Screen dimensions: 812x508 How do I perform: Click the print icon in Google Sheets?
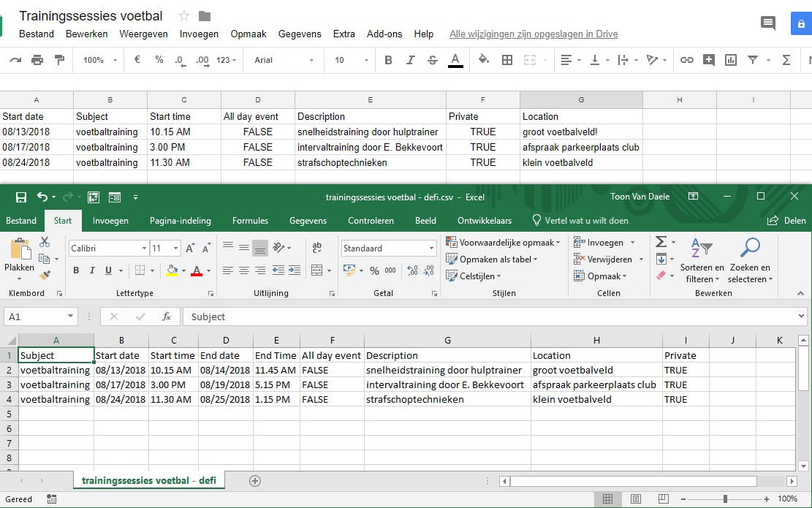click(x=37, y=60)
